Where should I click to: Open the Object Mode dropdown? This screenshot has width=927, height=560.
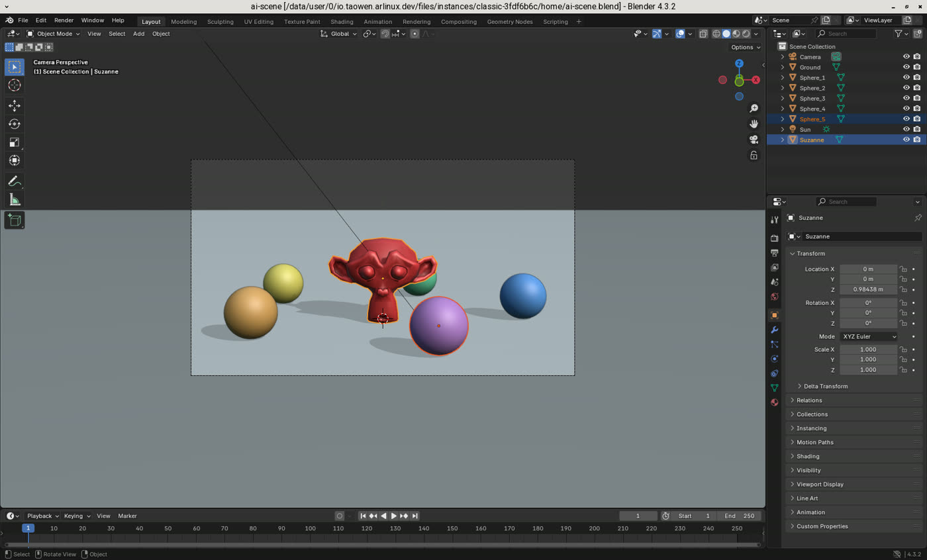tap(54, 34)
